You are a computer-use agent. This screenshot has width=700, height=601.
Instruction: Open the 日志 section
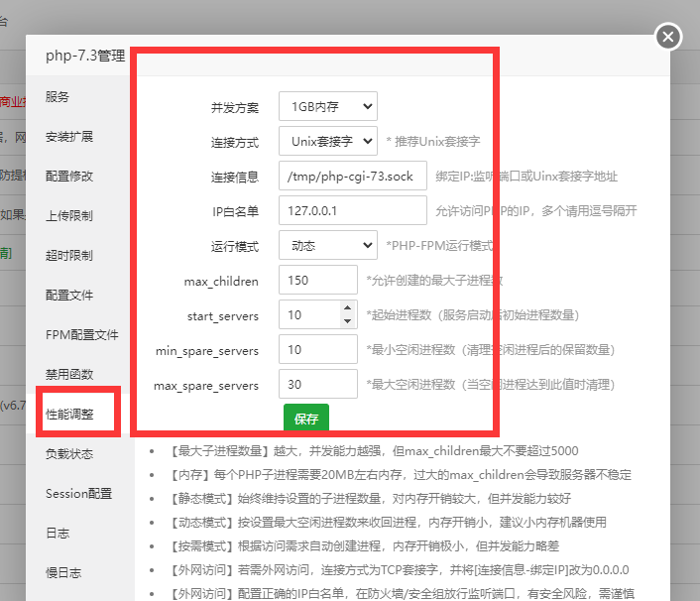click(58, 534)
